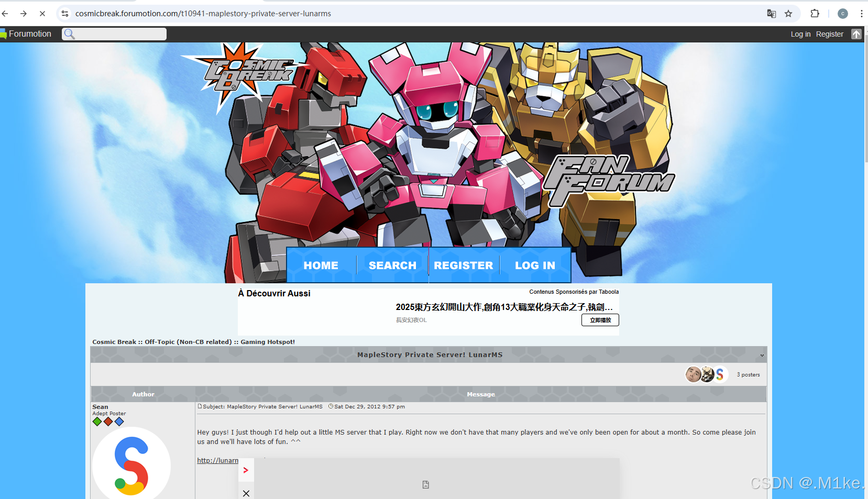
Task: Click Log in on Forumotion toolbar
Action: [800, 34]
